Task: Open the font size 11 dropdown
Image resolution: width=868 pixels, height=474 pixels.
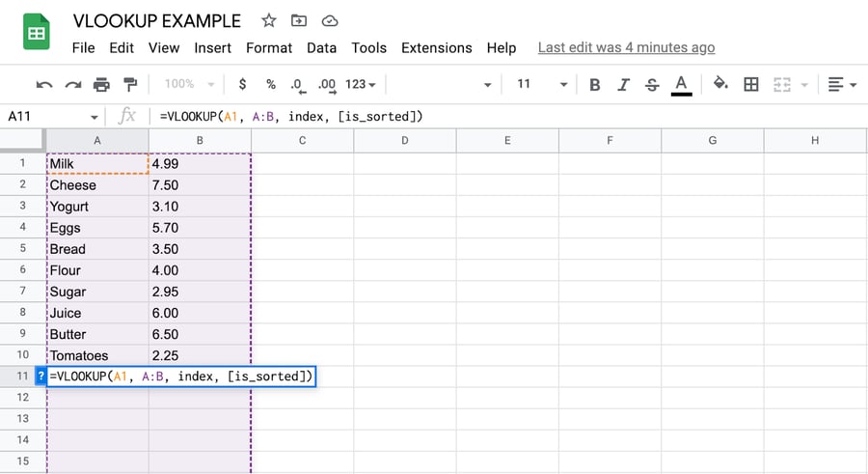Action: click(542, 85)
